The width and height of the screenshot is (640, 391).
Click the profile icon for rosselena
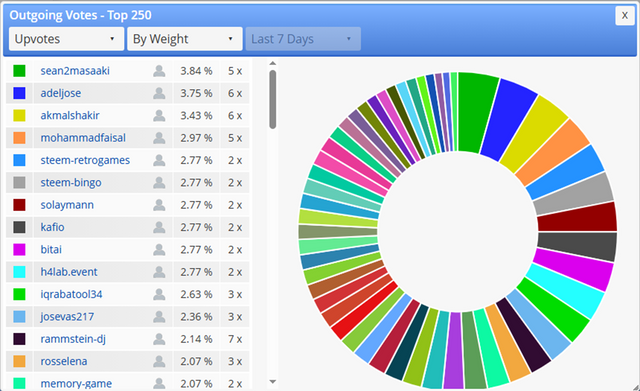click(x=159, y=362)
